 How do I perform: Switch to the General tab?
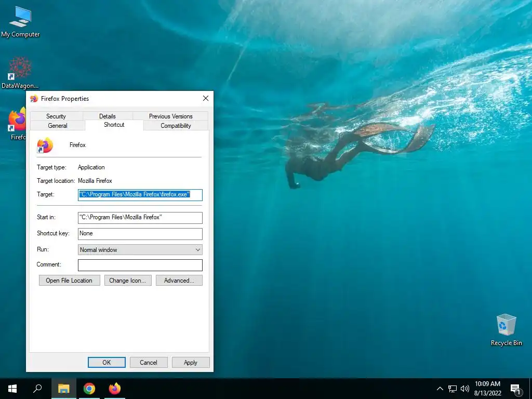[x=57, y=126]
